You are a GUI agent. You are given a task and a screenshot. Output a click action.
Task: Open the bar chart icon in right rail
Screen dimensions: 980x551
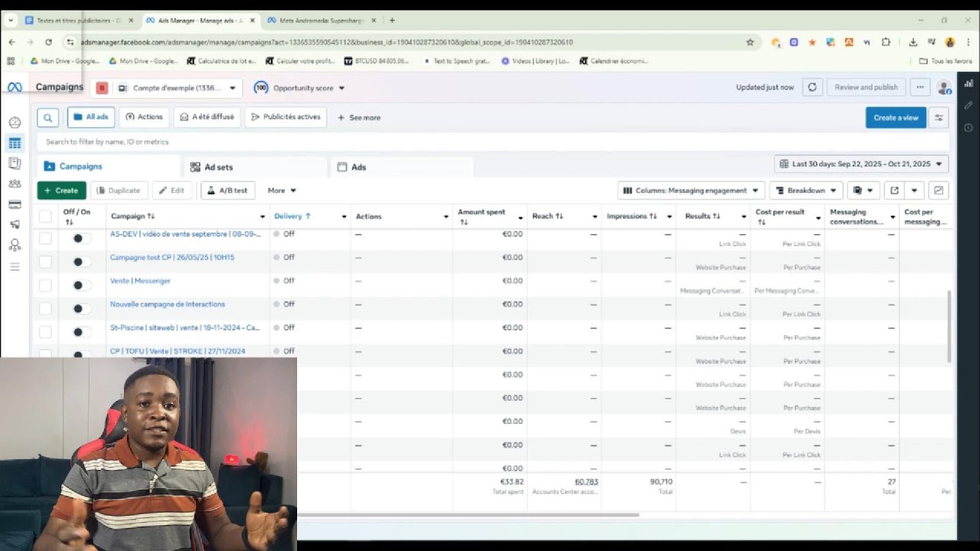(969, 83)
